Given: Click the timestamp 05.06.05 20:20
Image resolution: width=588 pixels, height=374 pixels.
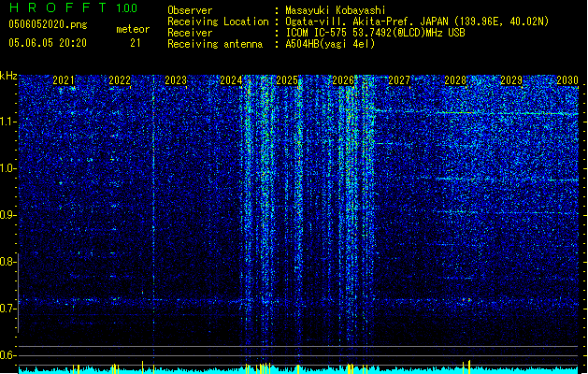Looking at the screenshot, I should (48, 43).
